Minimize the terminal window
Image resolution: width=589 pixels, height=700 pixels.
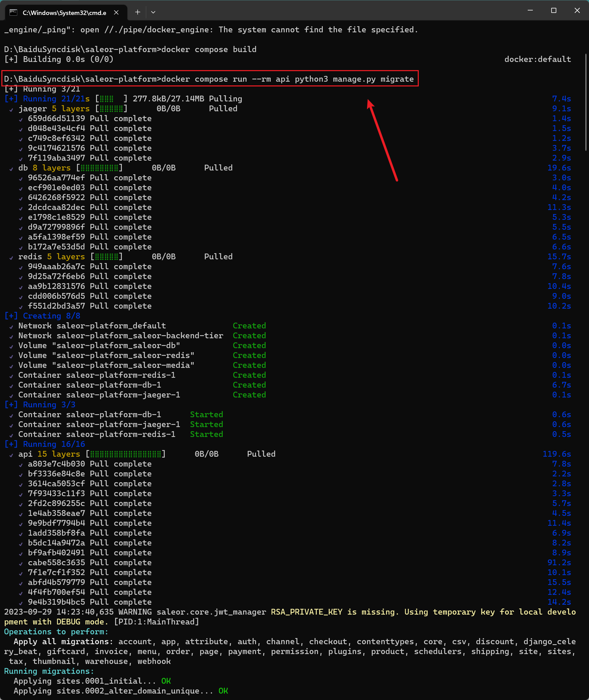click(x=530, y=11)
